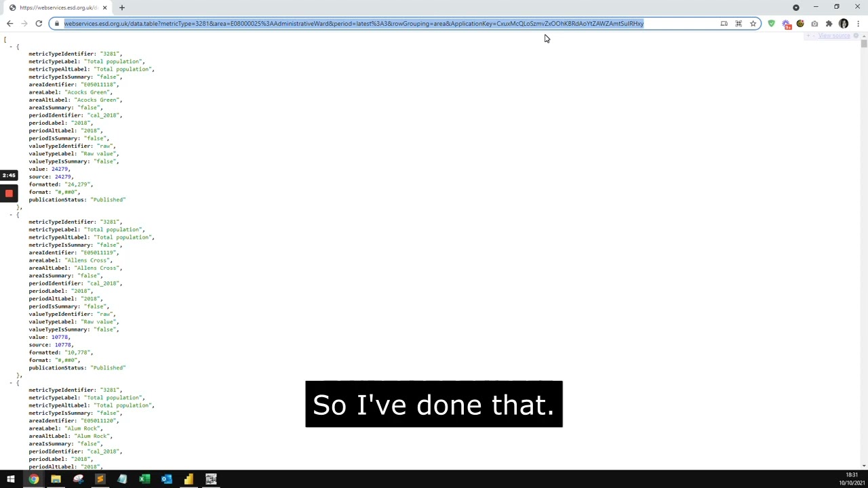Open File Explorer from the taskbar
The image size is (868, 488).
[56, 479]
